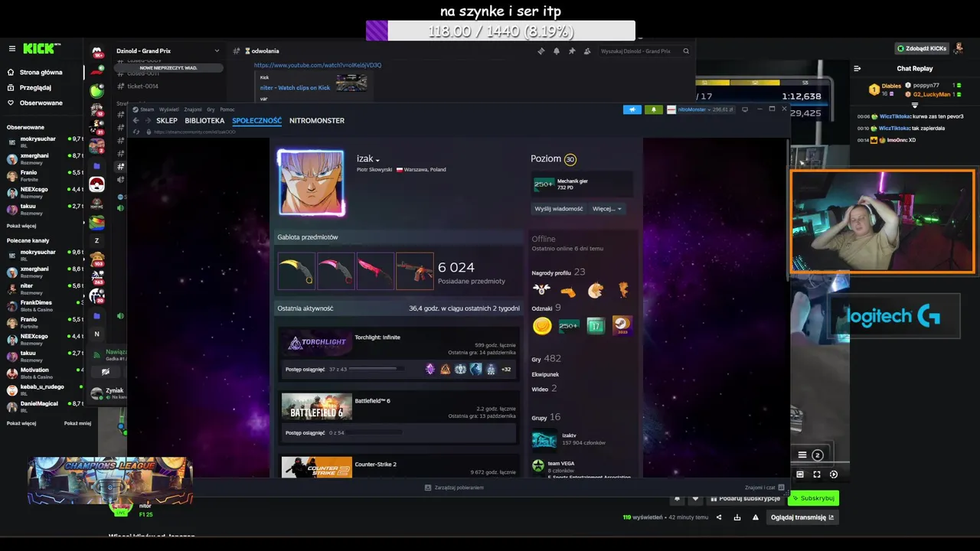Open the Kick hamburger menu
980x551 pixels.
coord(11,48)
